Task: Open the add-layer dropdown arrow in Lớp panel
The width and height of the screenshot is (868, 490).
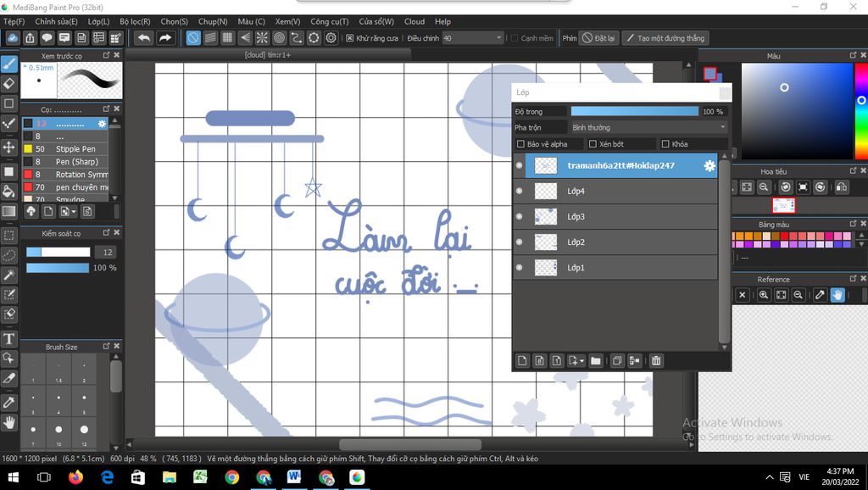Action: point(576,361)
